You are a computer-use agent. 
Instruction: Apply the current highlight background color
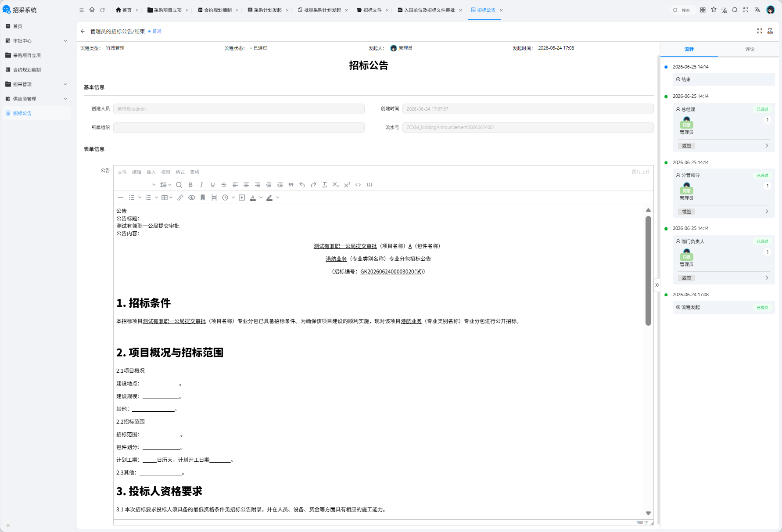pyautogui.click(x=269, y=198)
